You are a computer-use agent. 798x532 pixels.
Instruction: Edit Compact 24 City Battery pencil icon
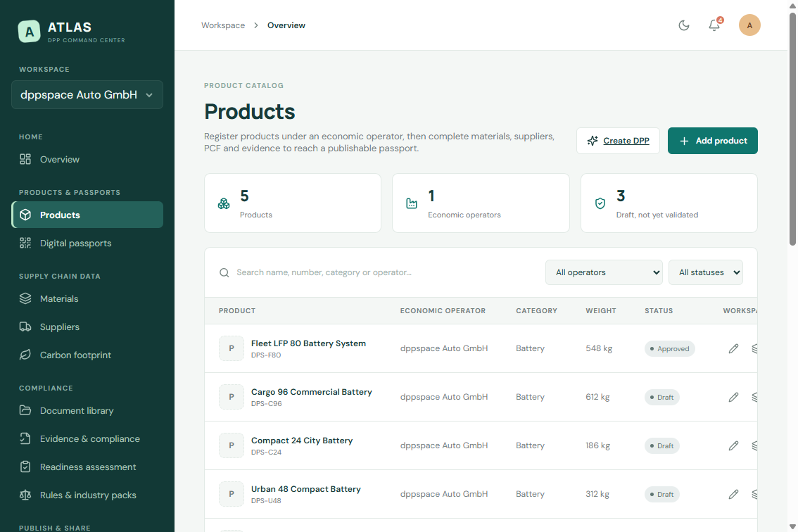733,445
